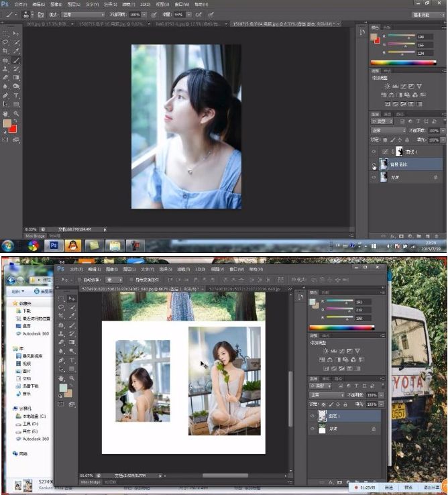
Task: Hide the selected 背景 副本 layer in top window
Action: pyautogui.click(x=374, y=164)
